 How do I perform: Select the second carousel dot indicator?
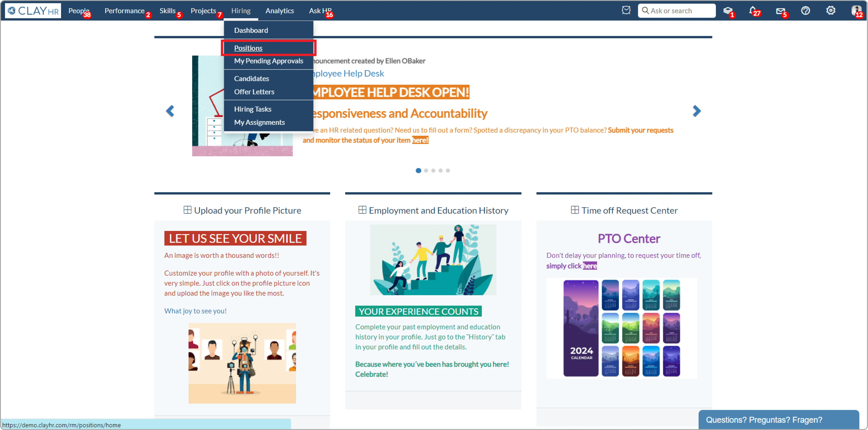(x=426, y=171)
